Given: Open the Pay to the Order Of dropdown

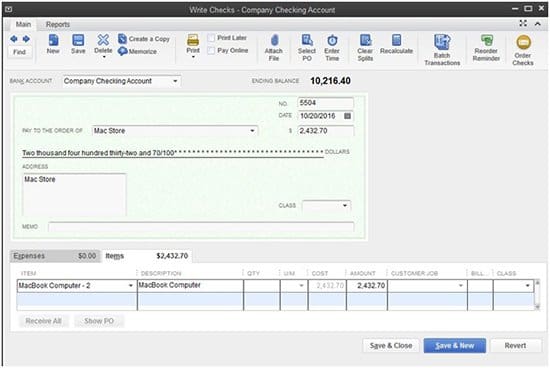Looking at the screenshot, I should click(x=252, y=131).
